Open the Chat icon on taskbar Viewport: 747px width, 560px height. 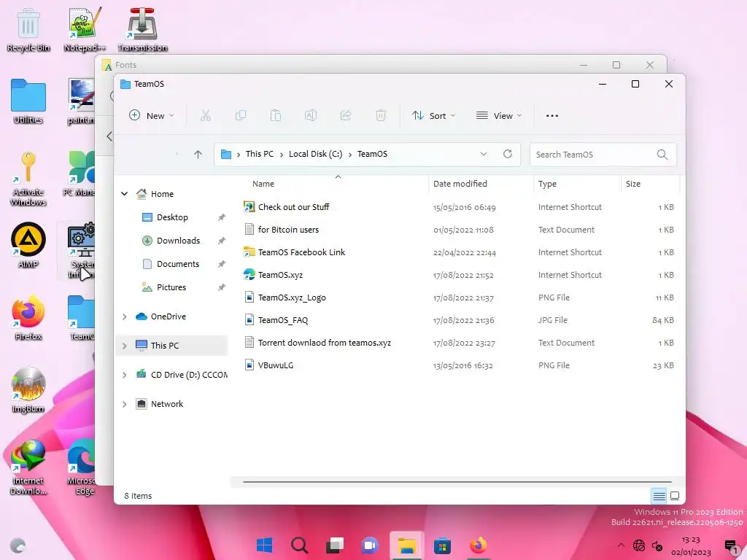370,545
